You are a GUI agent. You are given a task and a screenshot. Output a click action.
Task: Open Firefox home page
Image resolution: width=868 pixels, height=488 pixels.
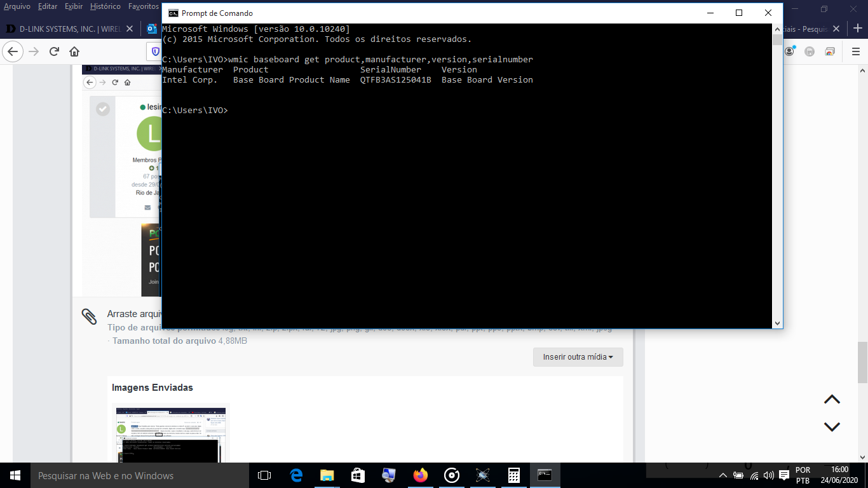[74, 51]
